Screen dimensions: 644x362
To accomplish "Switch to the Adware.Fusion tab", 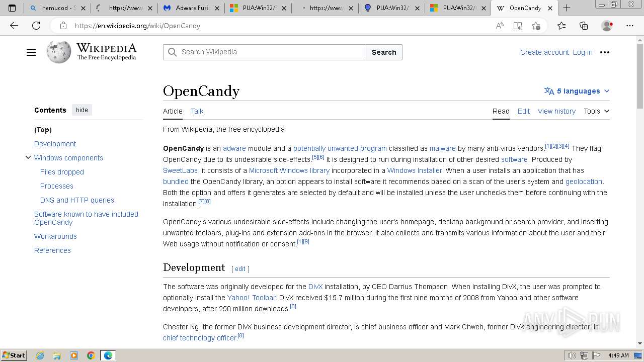I will tap(191, 8).
